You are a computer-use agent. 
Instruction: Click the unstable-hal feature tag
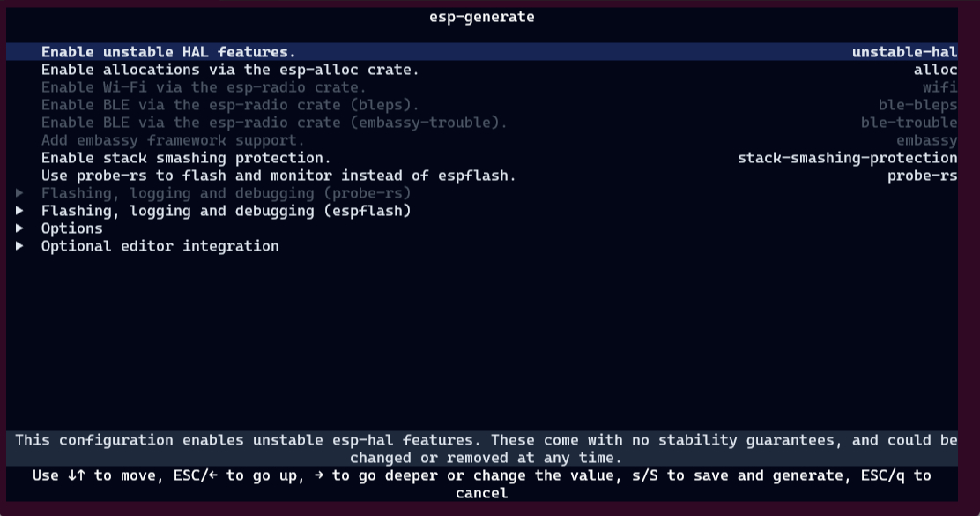coord(904,52)
